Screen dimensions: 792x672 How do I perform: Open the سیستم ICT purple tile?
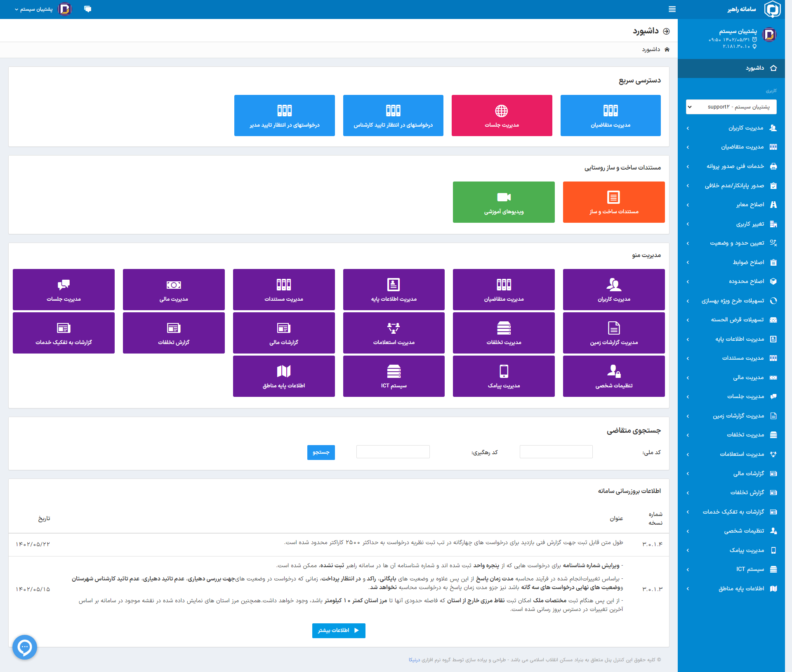tap(394, 376)
